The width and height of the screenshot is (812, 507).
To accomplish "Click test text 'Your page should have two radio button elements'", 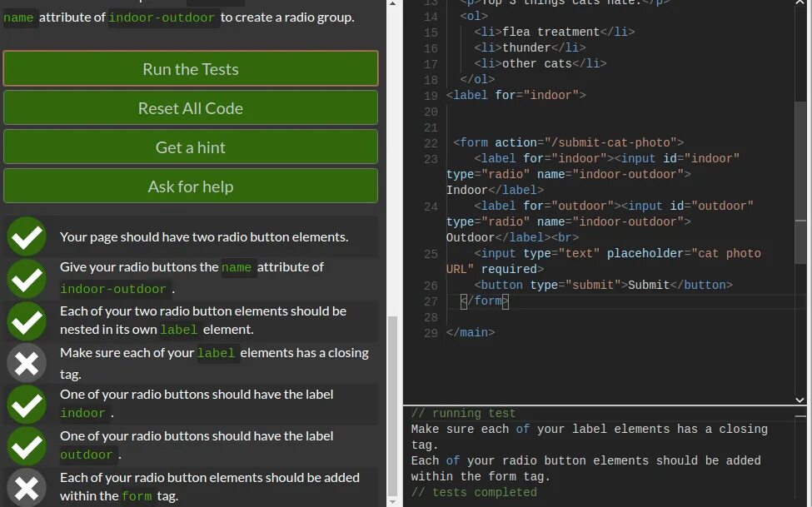I will [204, 236].
